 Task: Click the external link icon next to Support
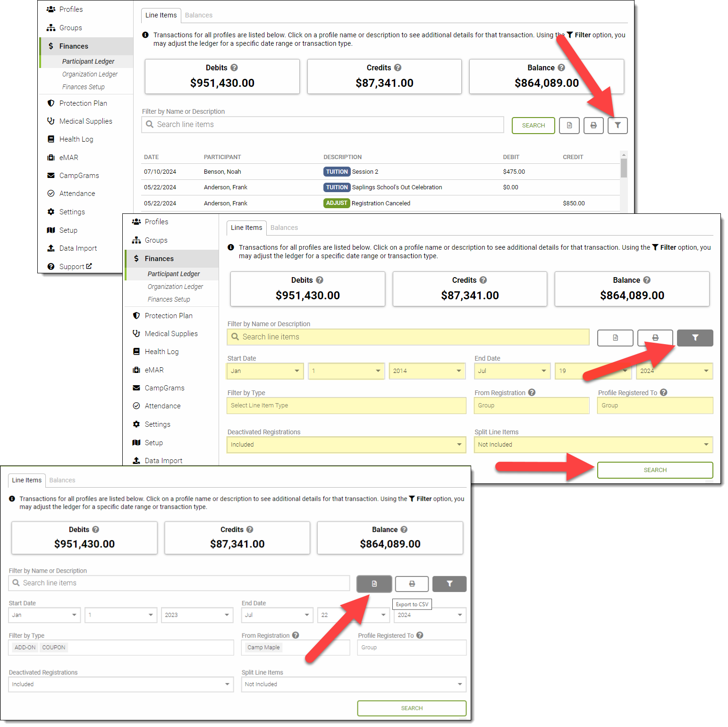[x=89, y=266]
